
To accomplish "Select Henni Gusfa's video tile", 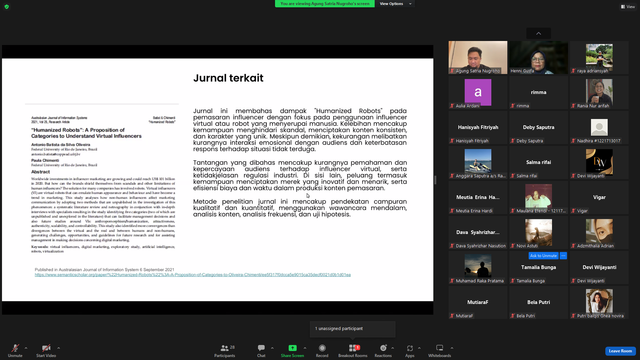I will pos(538,58).
